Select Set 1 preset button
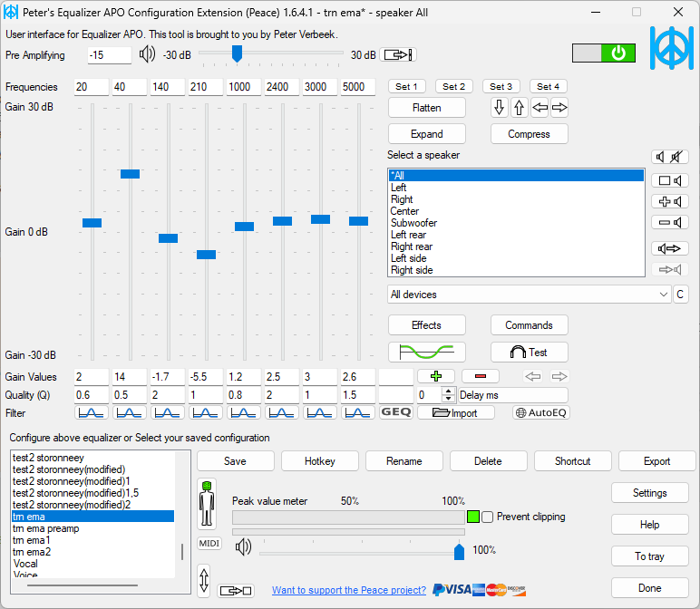The height and width of the screenshot is (609, 700). click(407, 87)
